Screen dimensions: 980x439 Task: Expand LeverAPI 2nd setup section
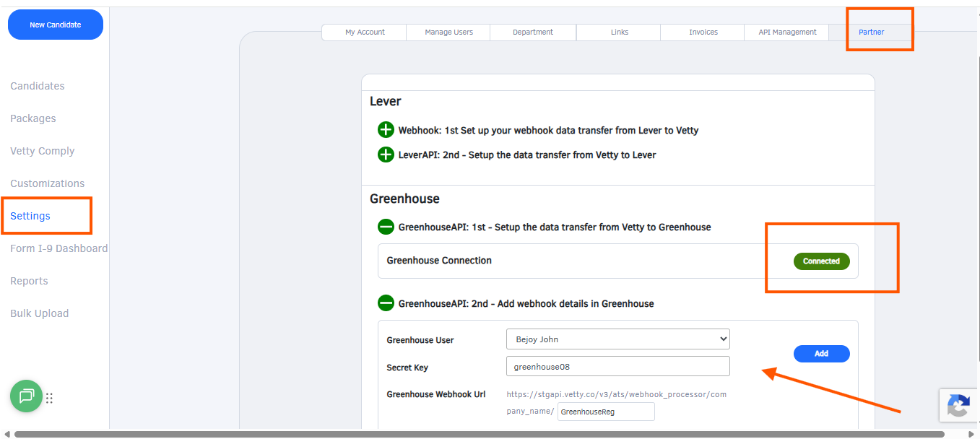tap(386, 155)
